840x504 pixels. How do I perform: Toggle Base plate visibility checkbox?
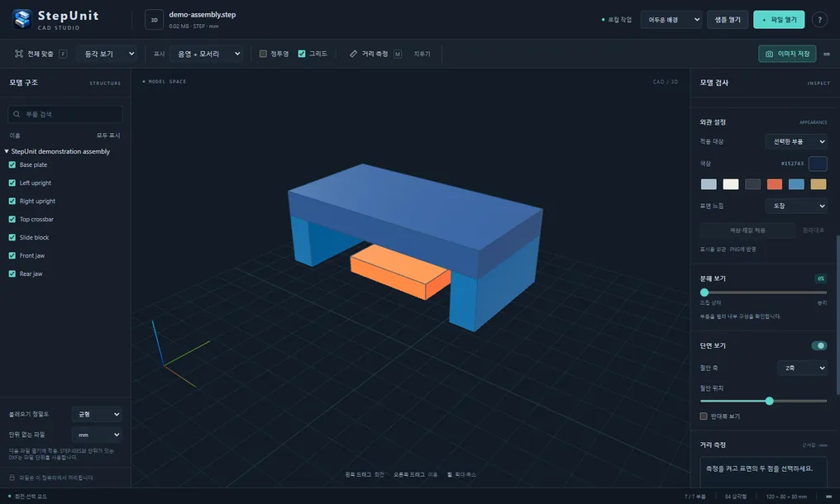[x=12, y=165]
